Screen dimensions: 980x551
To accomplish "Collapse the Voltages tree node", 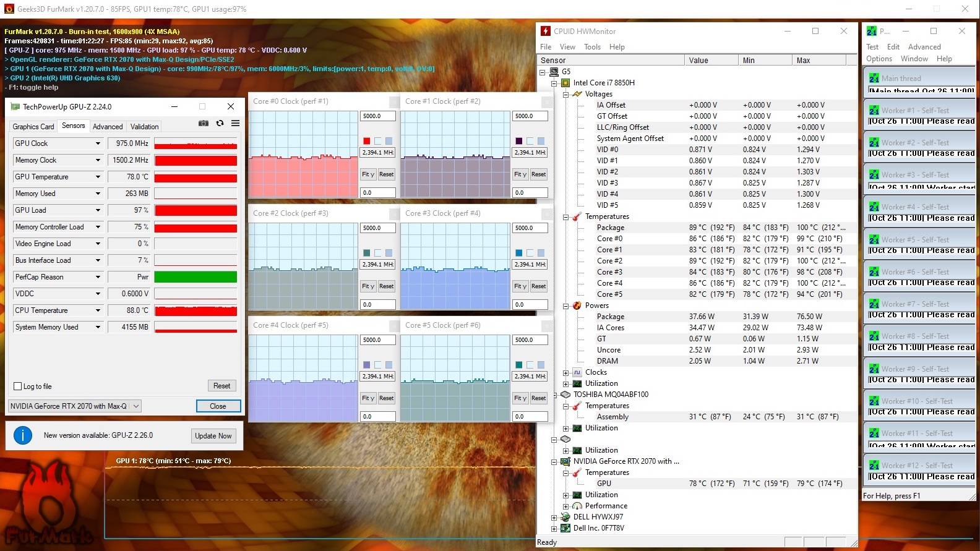I will [565, 95].
